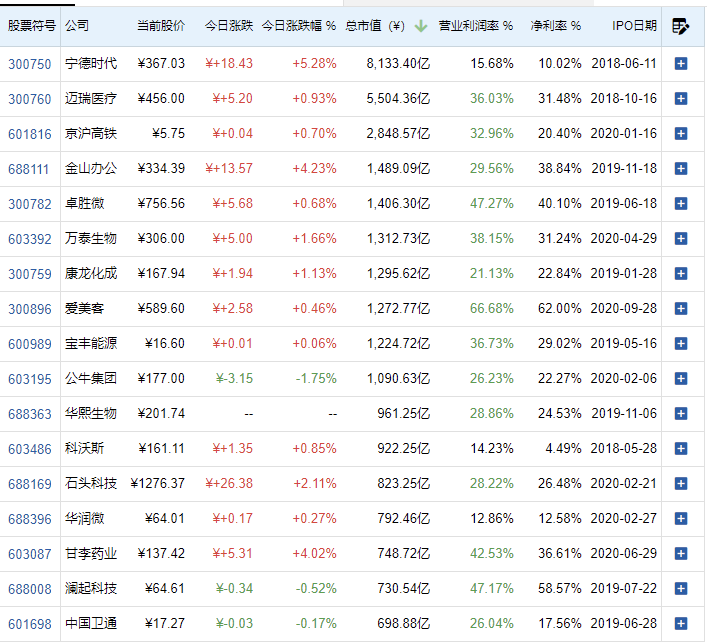Expand the plus icon for 金山办公 row
Viewport: 707px width, 642px height.
[x=681, y=169]
